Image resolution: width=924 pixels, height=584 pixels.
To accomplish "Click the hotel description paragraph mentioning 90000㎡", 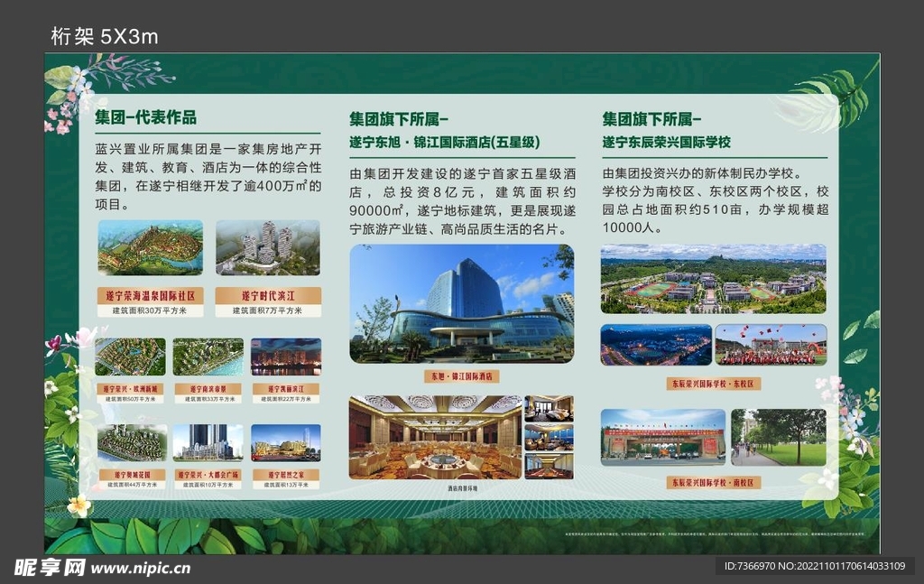I will click(x=463, y=201).
